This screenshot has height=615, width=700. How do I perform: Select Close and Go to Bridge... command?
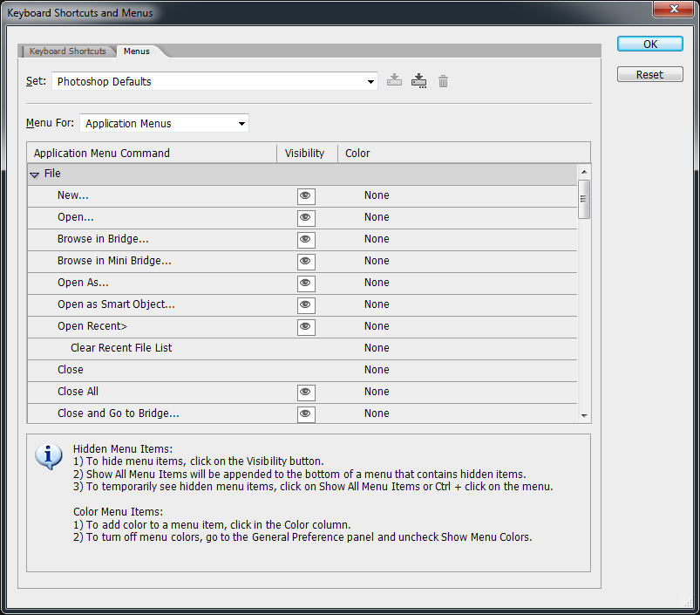[x=302, y=413]
